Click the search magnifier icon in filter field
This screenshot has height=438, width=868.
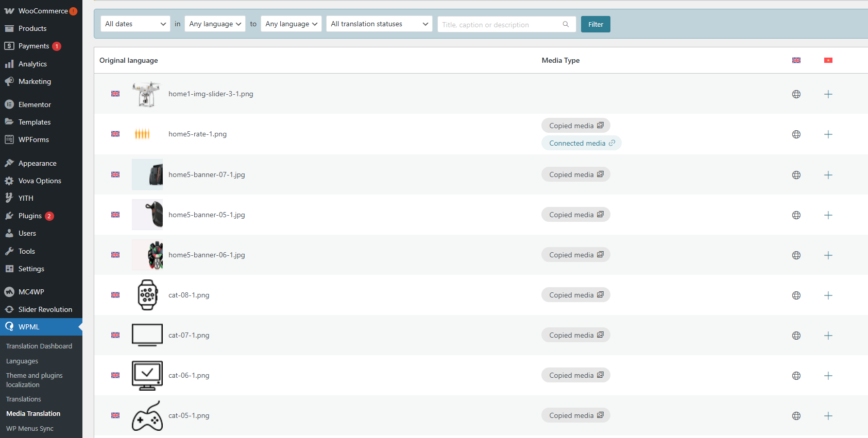point(566,24)
